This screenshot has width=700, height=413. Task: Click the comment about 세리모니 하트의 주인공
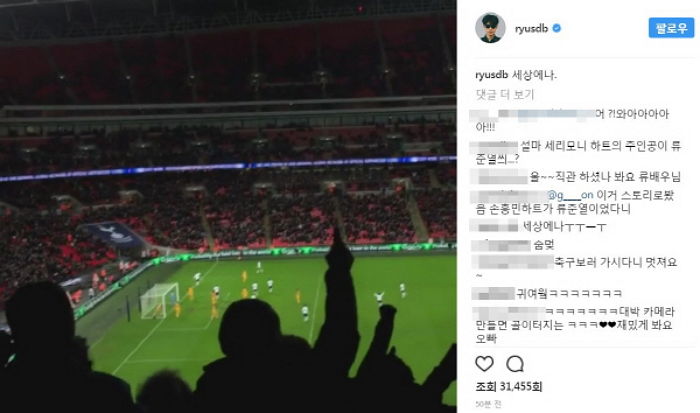pyautogui.click(x=578, y=152)
